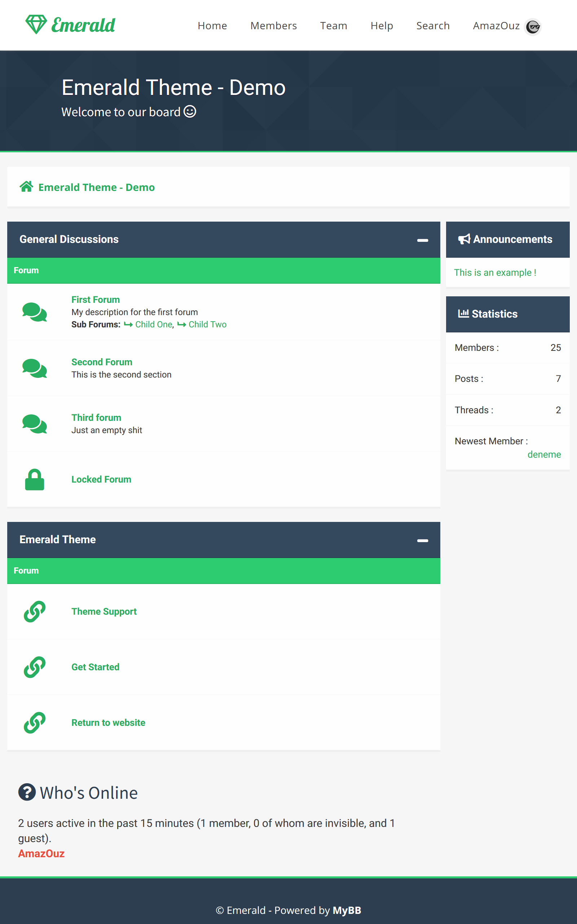The height and width of the screenshot is (924, 577).
Task: Click the Second Forum chat bubbles icon
Action: point(34,368)
